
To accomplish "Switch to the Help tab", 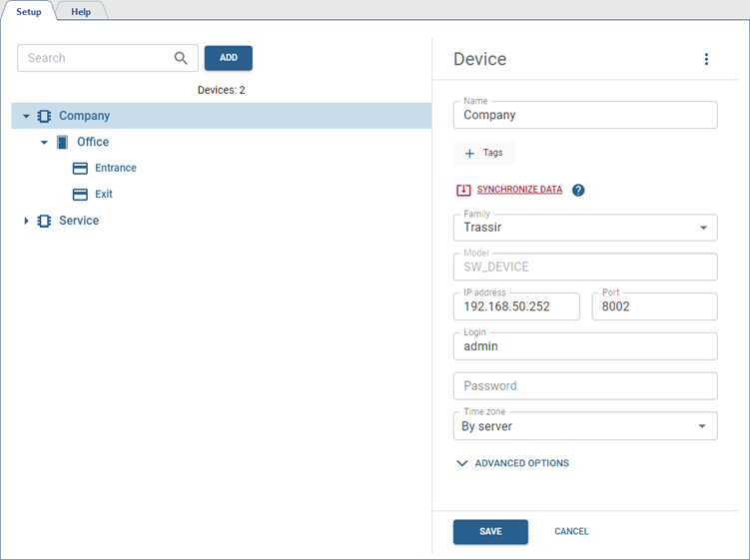I will tap(81, 12).
